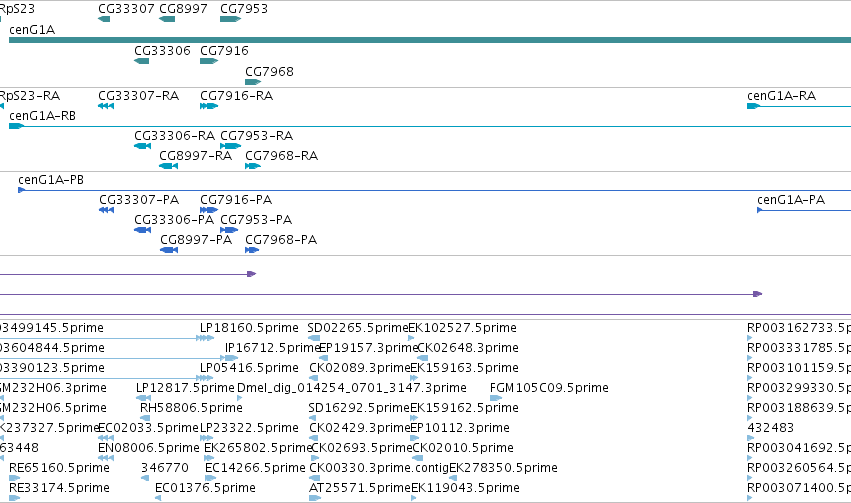This screenshot has height=503, width=851.
Task: Open the CG33306-RA transcript
Action: (x=174, y=136)
